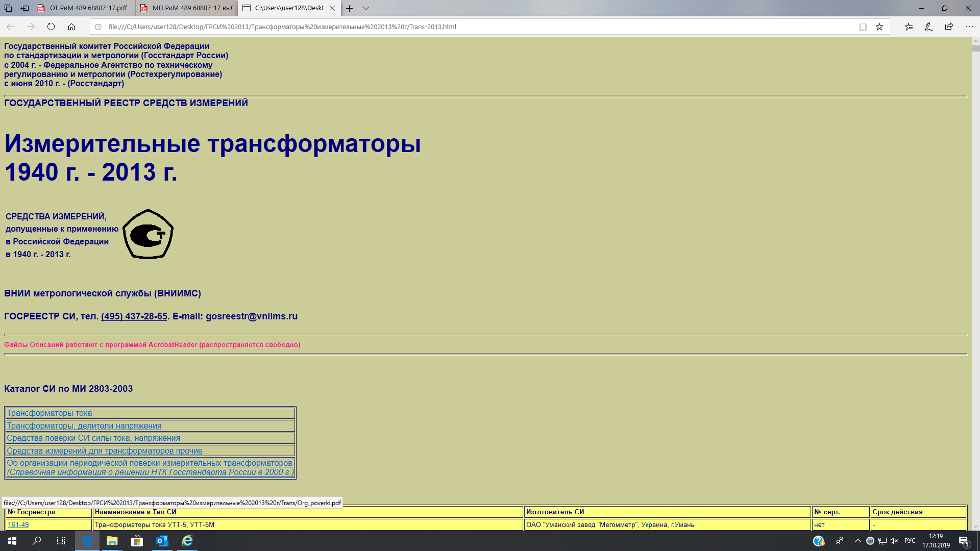Add page to favorites with star icon

(x=879, y=27)
